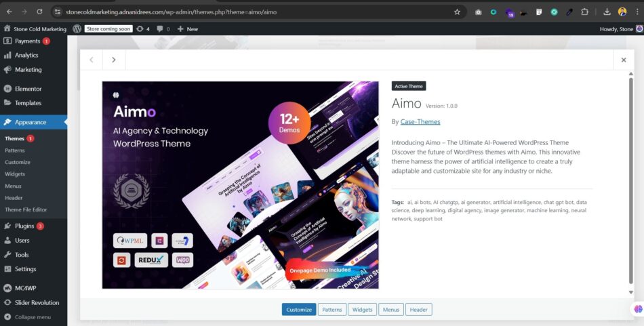Click Stone Cold Marketing home icon

[7, 28]
